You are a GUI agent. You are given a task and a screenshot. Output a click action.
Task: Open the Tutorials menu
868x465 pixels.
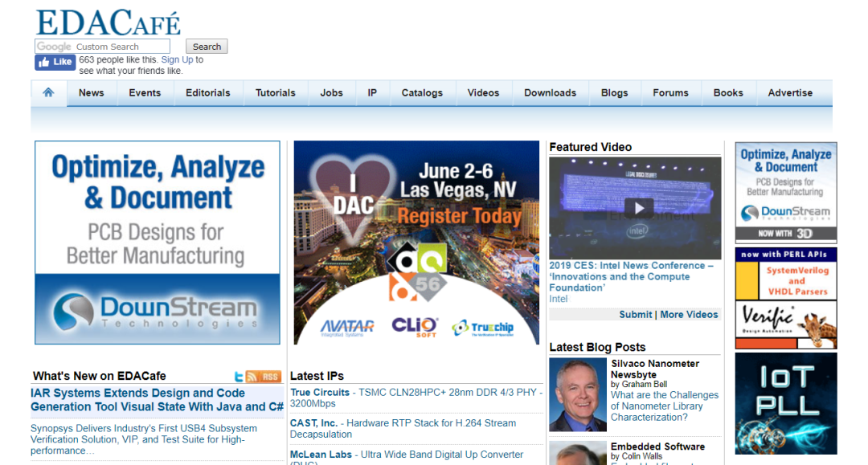click(275, 93)
